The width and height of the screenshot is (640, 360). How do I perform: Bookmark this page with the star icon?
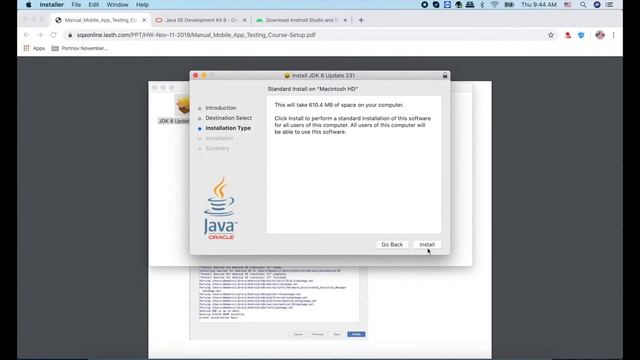551,35
